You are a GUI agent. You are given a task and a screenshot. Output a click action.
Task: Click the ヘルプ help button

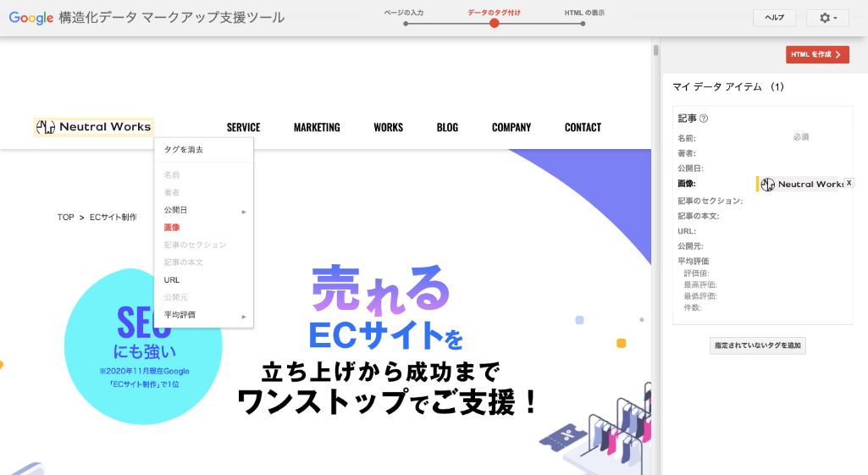pos(774,18)
